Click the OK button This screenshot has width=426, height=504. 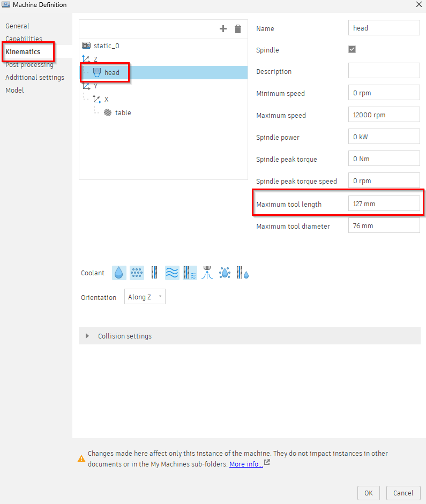coord(369,493)
